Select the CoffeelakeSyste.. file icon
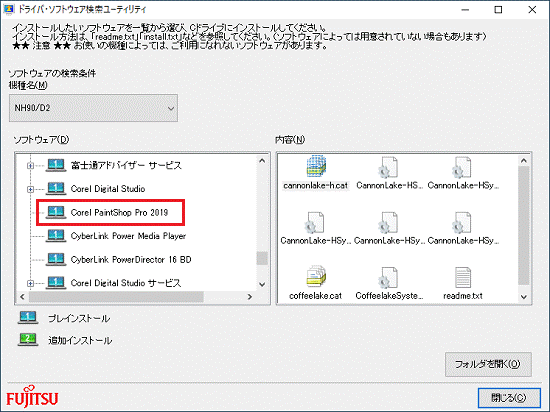Viewport: 550px width, 412px height. click(388, 277)
